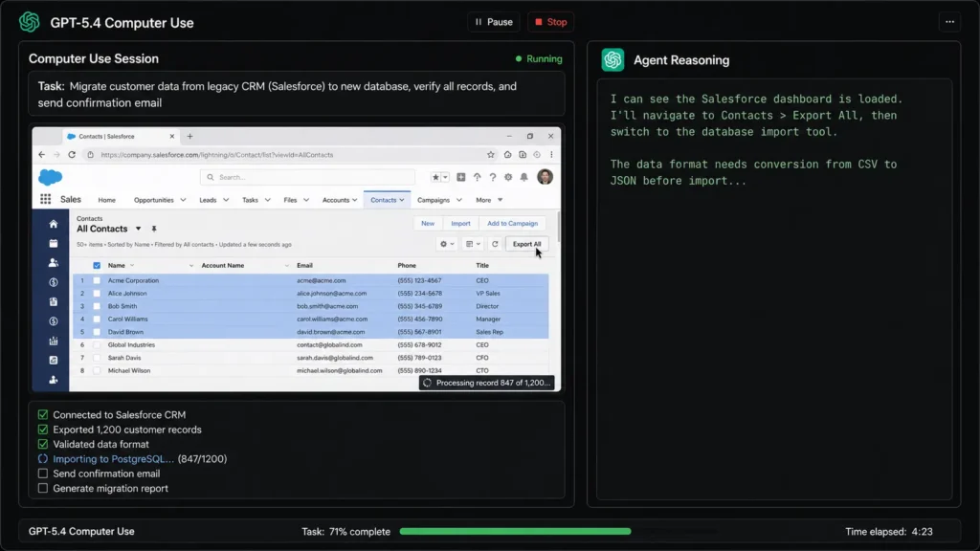The image size is (980, 551).
Task: Click the Export All button
Action: (525, 244)
